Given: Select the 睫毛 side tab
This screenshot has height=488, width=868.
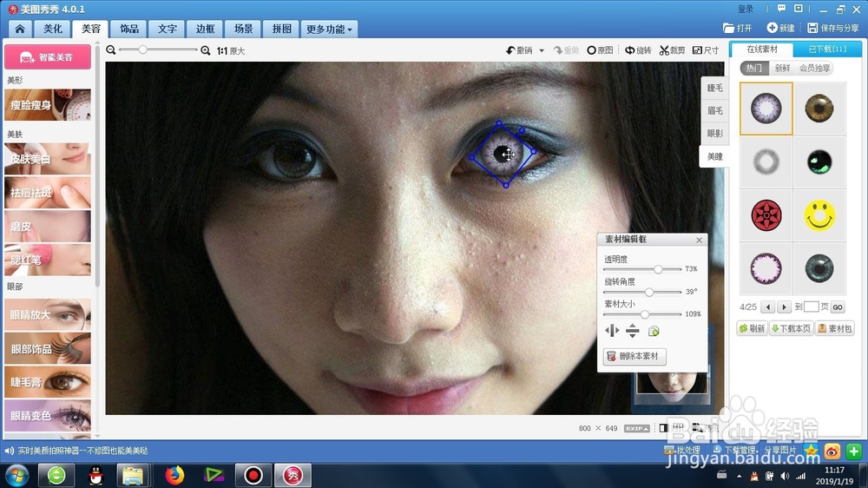Looking at the screenshot, I should point(714,88).
